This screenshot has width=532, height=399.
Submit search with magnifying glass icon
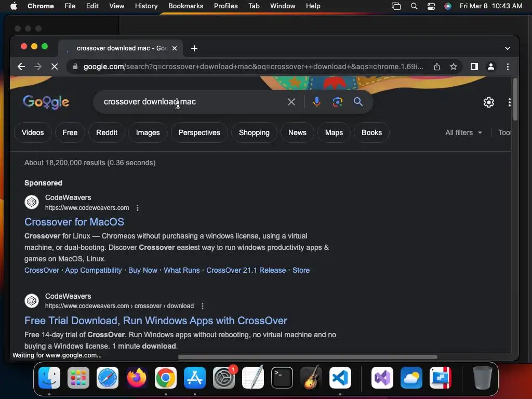pos(358,102)
